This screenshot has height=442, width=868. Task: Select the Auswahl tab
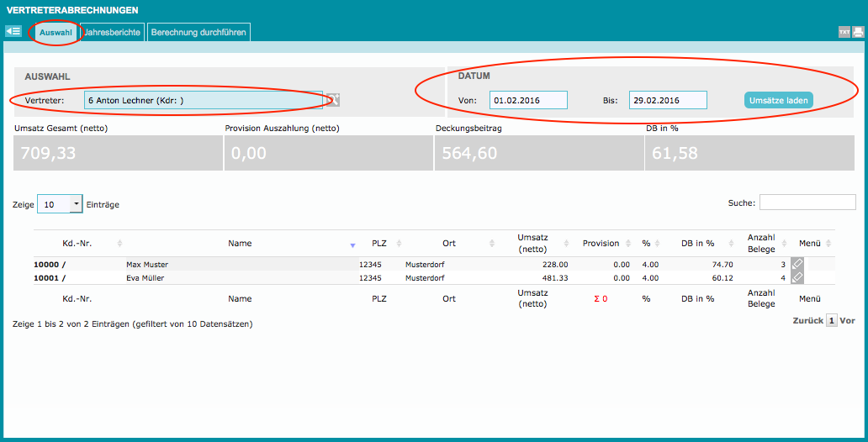pos(56,32)
